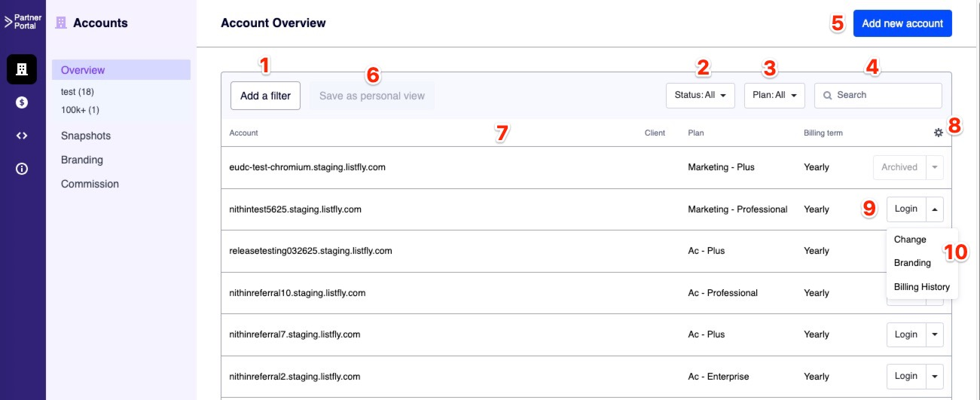980x400 pixels.
Task: Expand the Plan: All dropdown
Action: tap(774, 96)
